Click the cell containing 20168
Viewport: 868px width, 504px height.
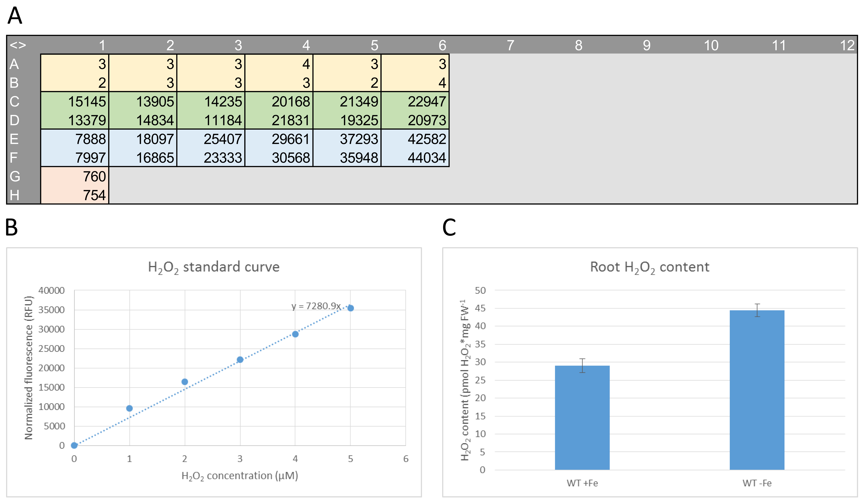pyautogui.click(x=279, y=101)
